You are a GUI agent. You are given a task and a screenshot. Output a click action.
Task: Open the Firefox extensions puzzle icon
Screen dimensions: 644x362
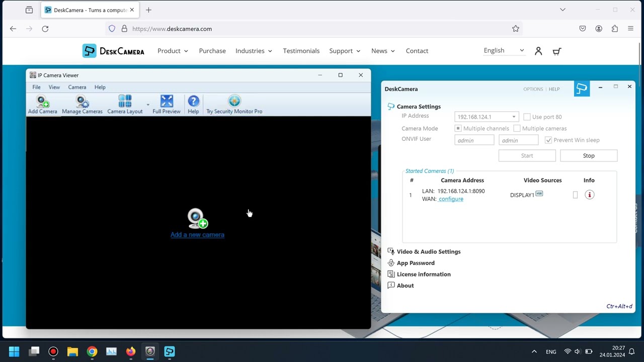(615, 29)
